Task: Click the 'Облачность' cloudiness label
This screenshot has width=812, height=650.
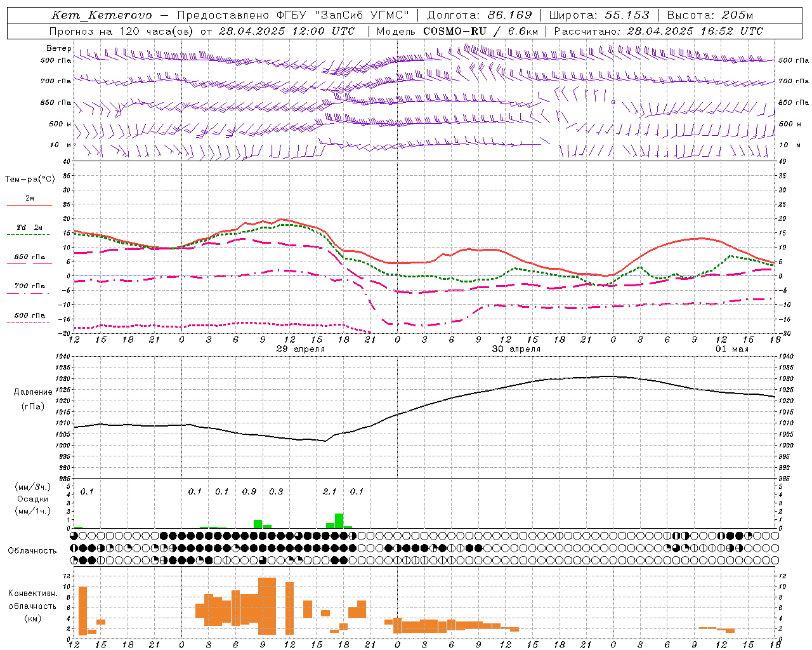Action: click(32, 551)
